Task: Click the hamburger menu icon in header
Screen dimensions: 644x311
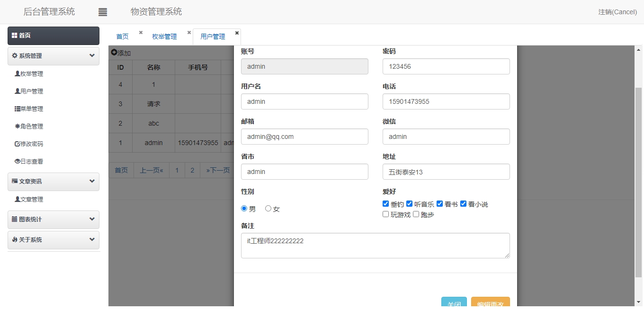Action: point(103,12)
